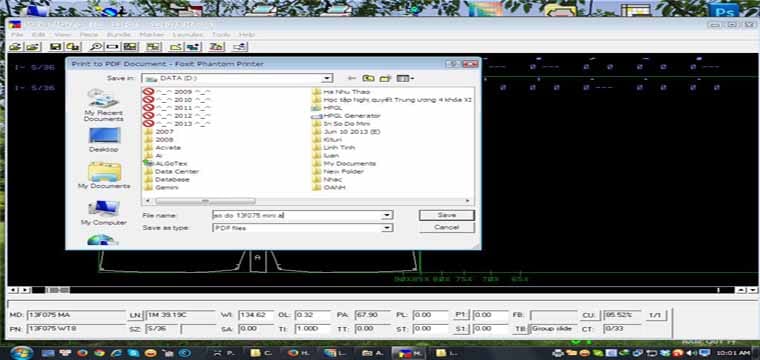The image size is (760, 360).
Task: Open My Computer from the places bar
Action: click(x=104, y=213)
